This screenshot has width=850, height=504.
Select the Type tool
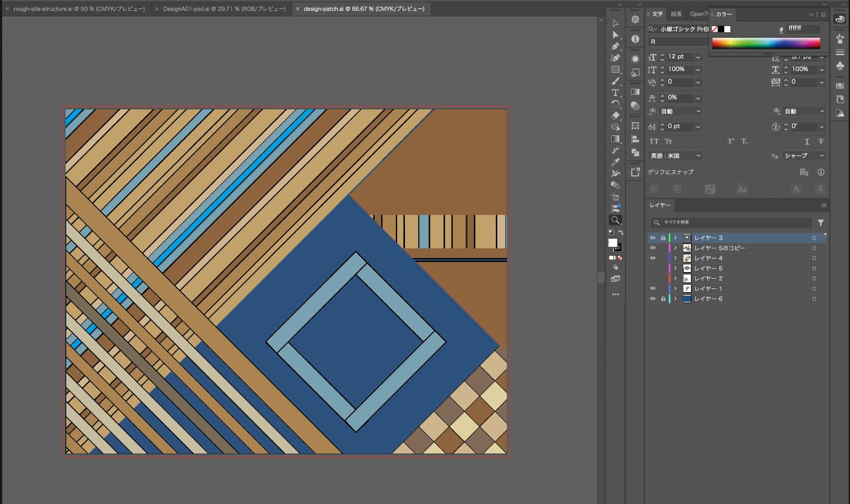pyautogui.click(x=615, y=92)
